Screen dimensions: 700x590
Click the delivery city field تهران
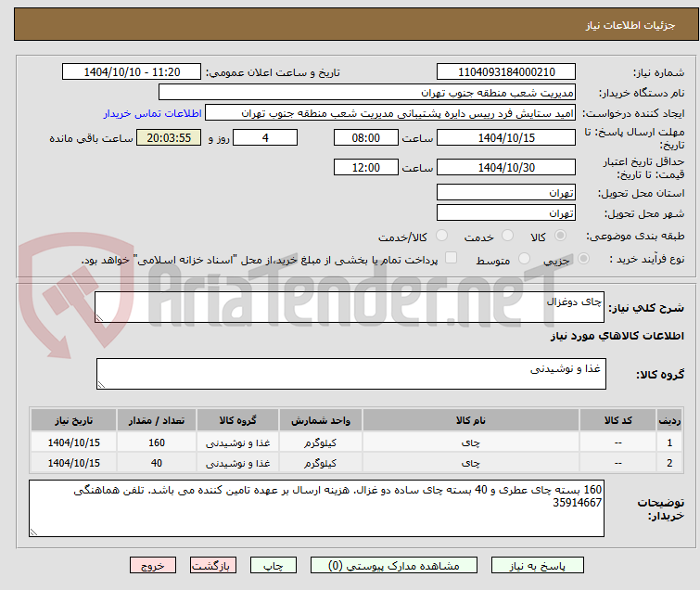(x=506, y=213)
